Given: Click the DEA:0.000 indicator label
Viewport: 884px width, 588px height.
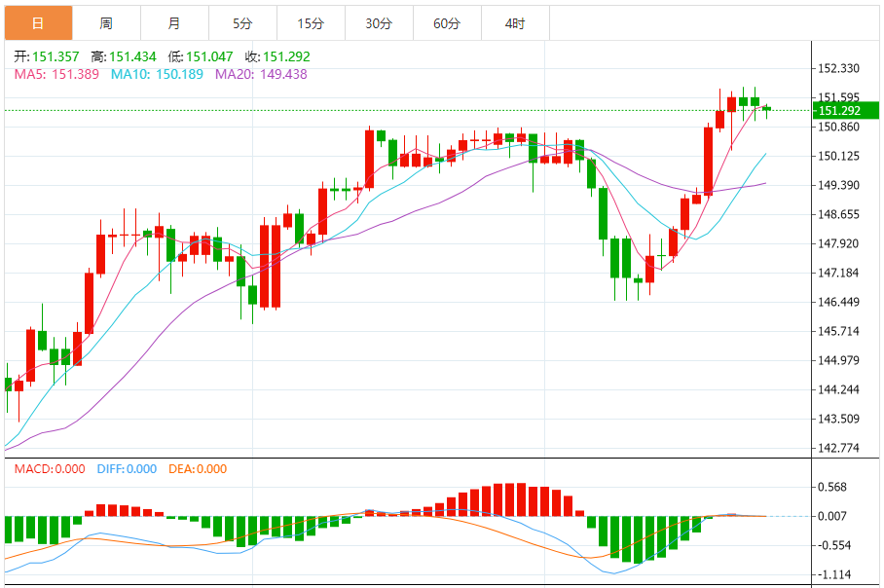Looking at the screenshot, I should click(198, 469).
